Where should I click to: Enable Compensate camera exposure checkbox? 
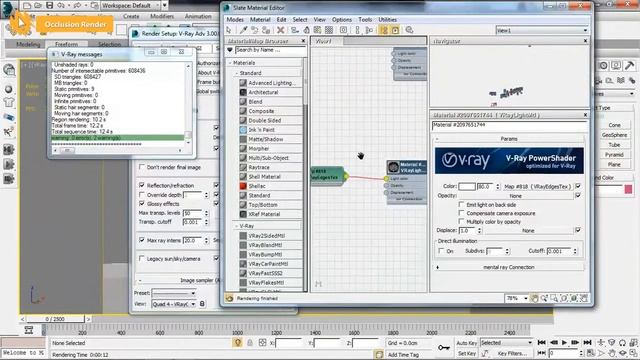click(x=461, y=213)
